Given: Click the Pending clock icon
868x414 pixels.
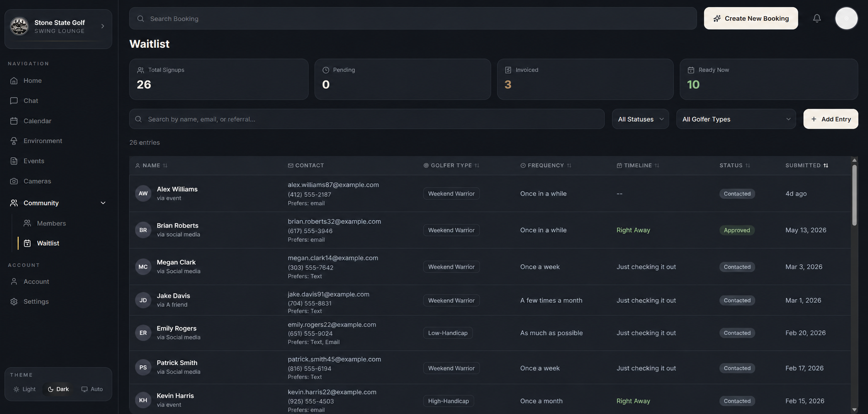Looking at the screenshot, I should [x=326, y=70].
